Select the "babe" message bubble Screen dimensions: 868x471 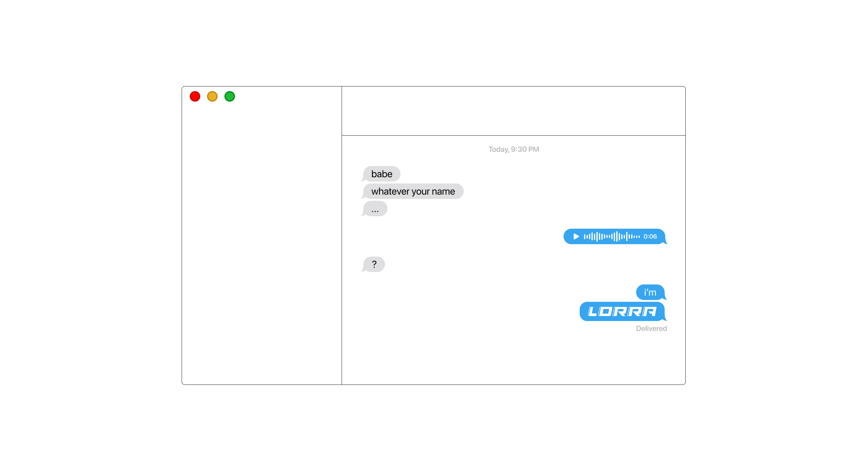(x=381, y=174)
